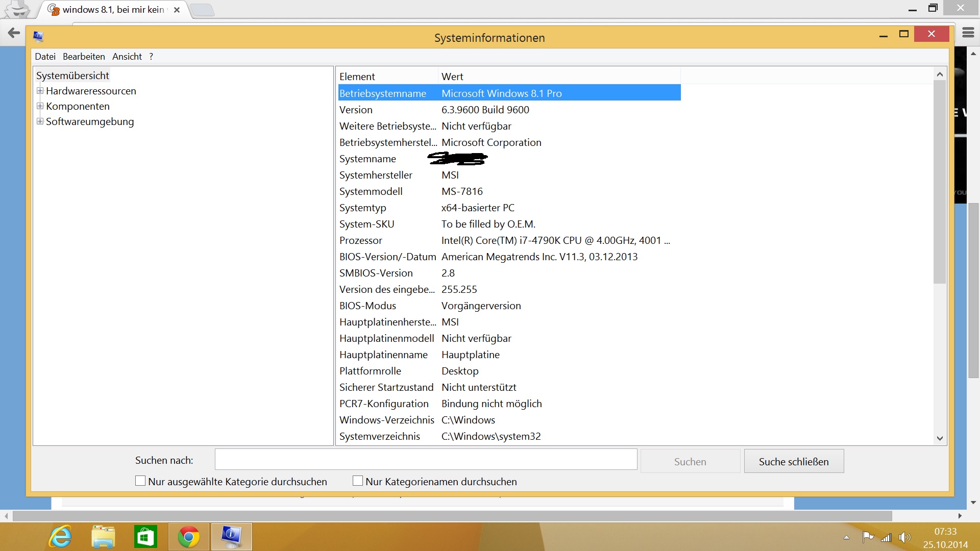
Task: Switch to Chrome in the taskbar
Action: click(188, 537)
